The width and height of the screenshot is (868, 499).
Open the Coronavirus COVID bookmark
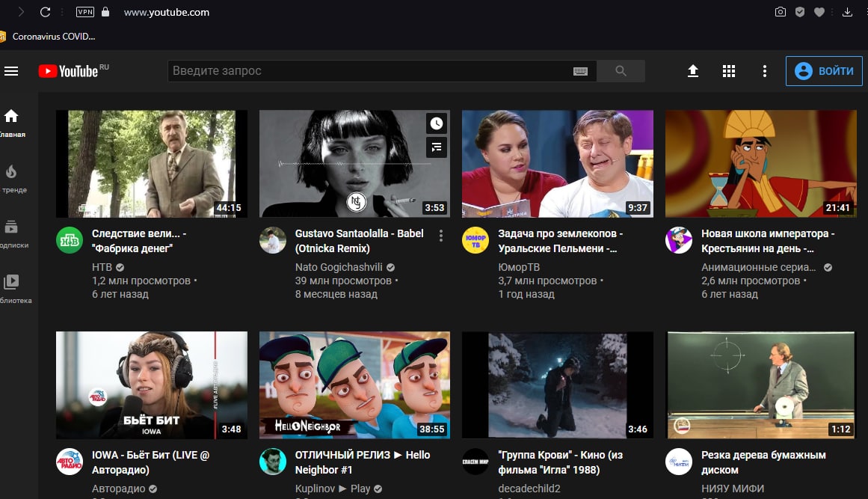pos(48,37)
